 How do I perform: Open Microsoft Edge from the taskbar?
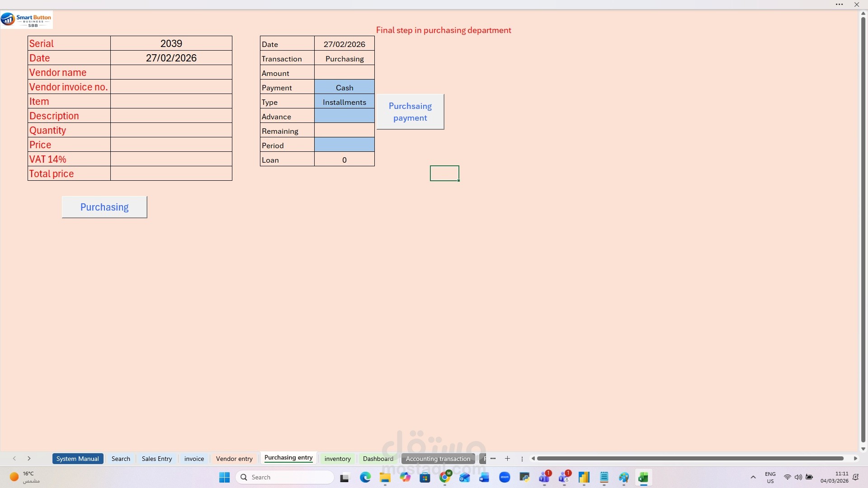[365, 477]
